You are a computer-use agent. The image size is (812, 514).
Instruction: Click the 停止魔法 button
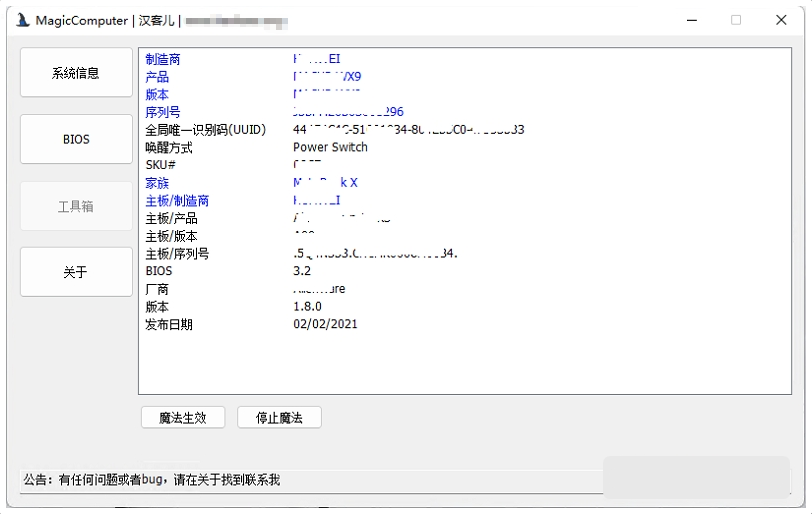[x=279, y=417]
